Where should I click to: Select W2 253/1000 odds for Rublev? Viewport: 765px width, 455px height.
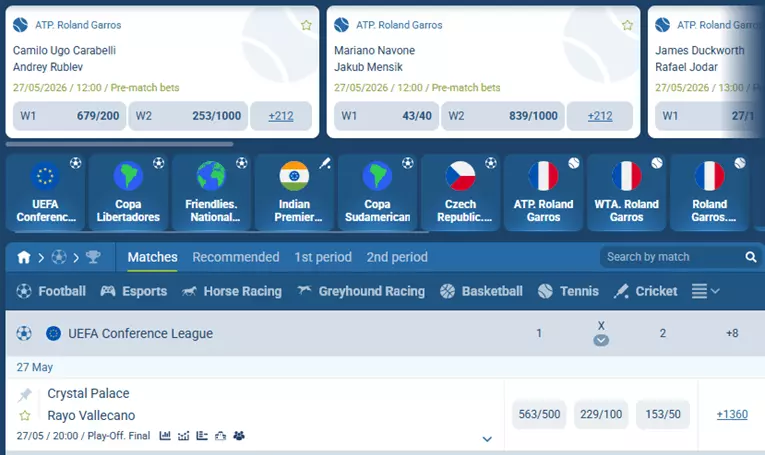tap(188, 116)
